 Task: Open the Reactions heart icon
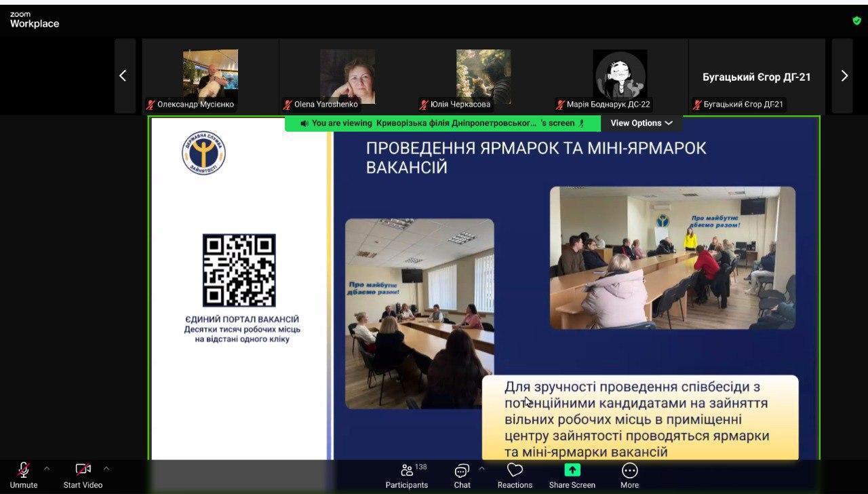pos(515,470)
